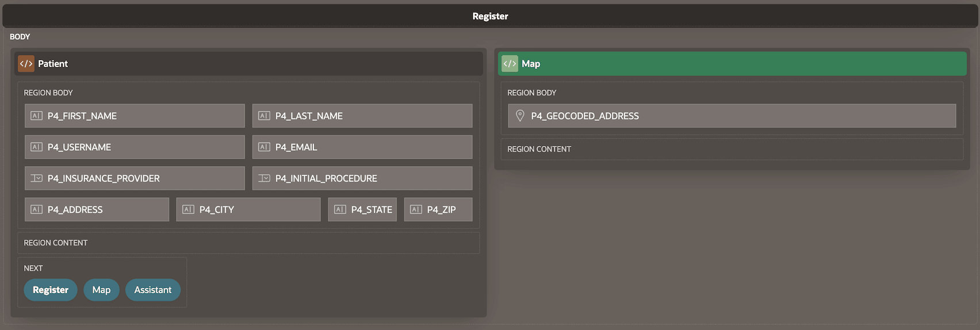Viewport: 980px width, 330px height.
Task: Select the P4_ADDRESS page item
Action: 97,210
